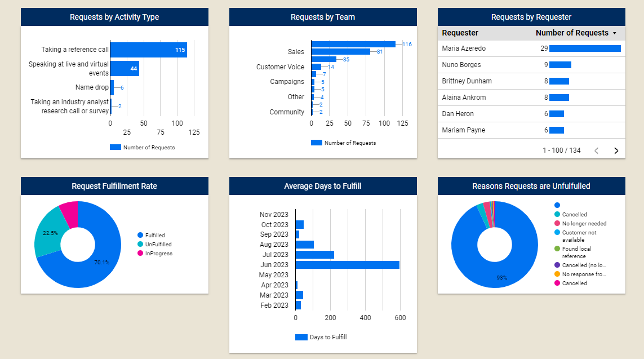Click the bar showing 44 requests
Viewport: 644px width, 359px height.
(124, 69)
